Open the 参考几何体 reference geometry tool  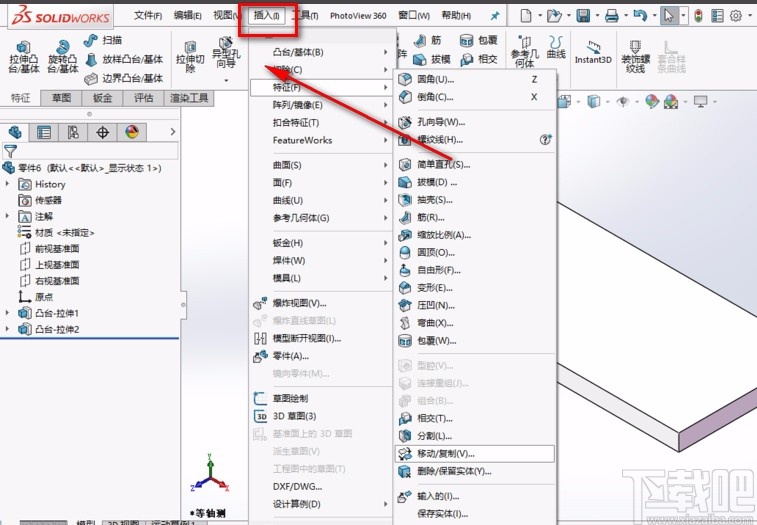525,52
